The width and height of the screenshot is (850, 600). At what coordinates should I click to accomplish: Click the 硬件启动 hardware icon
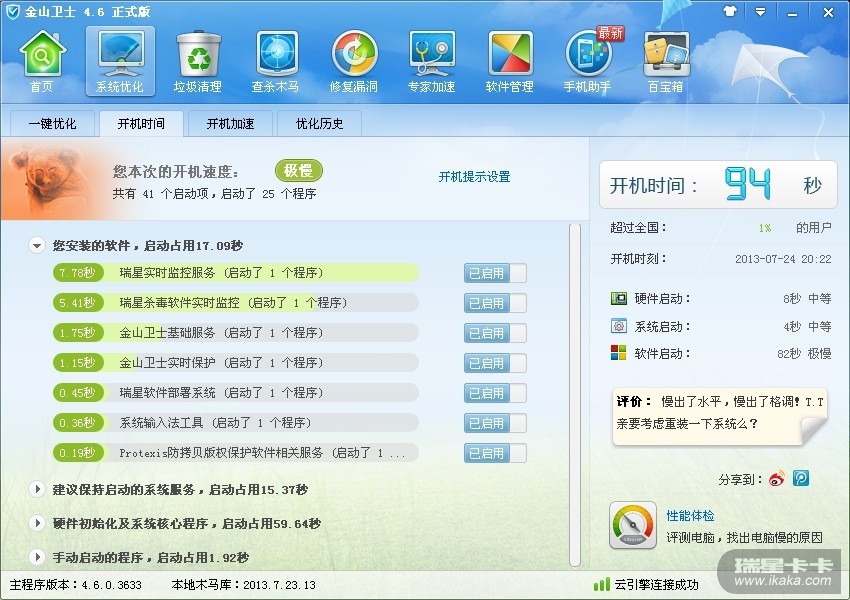(x=619, y=298)
